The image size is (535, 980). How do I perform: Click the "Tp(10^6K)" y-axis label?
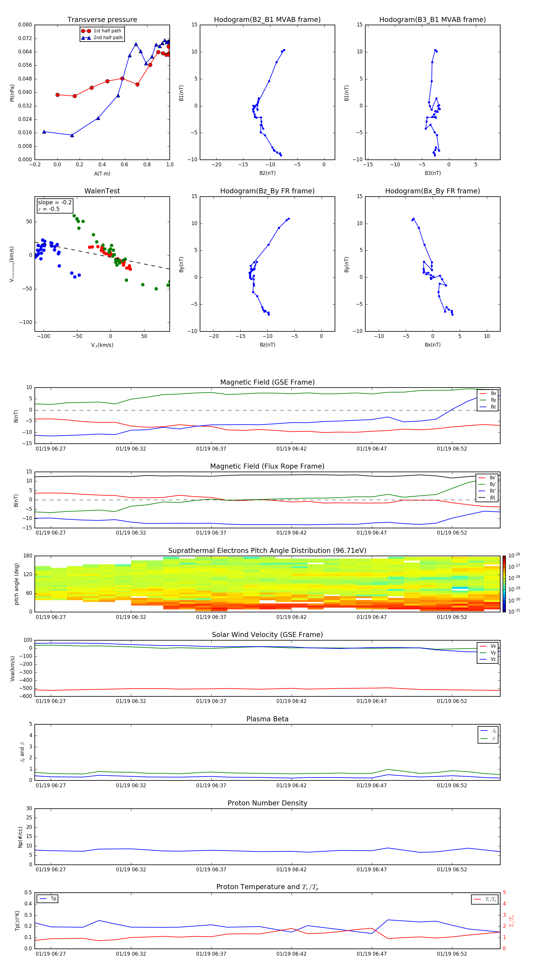(x=17, y=921)
